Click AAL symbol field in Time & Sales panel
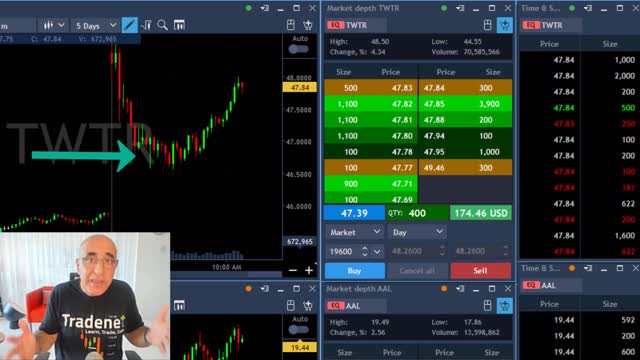Screen dimensions: 640x360 click(x=551, y=285)
